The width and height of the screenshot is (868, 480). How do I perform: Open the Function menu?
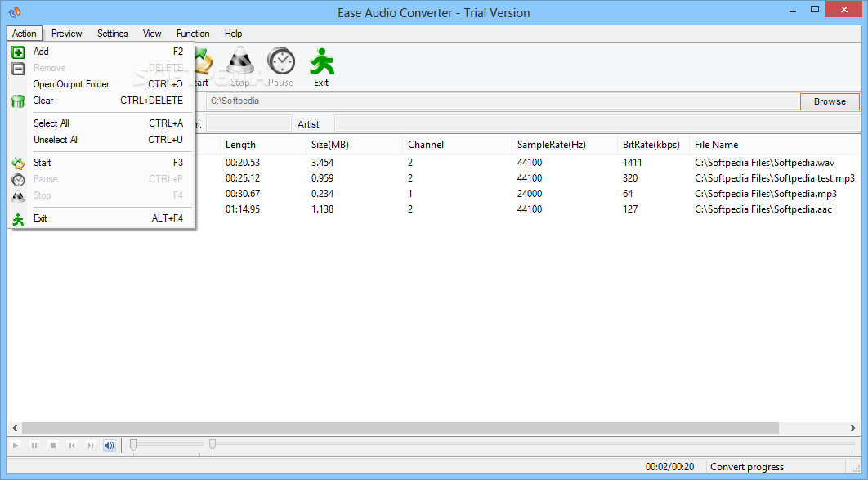(193, 34)
